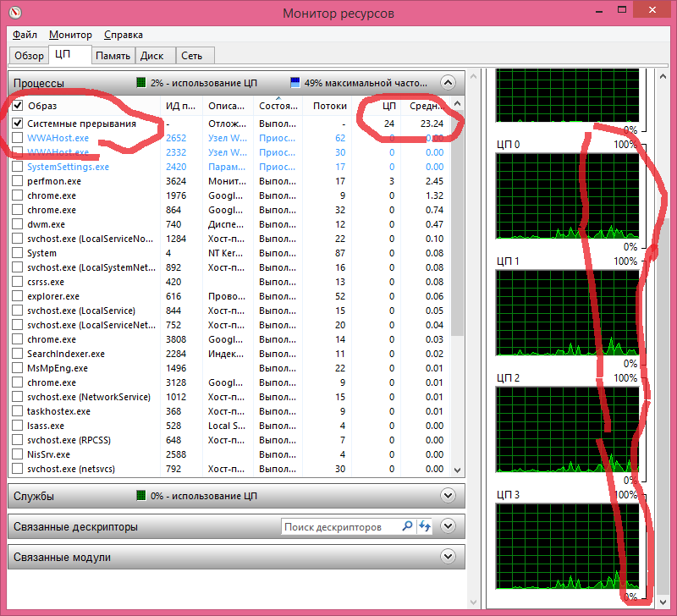
Task: Select the SearchIndexer.exe process row
Action: (229, 354)
